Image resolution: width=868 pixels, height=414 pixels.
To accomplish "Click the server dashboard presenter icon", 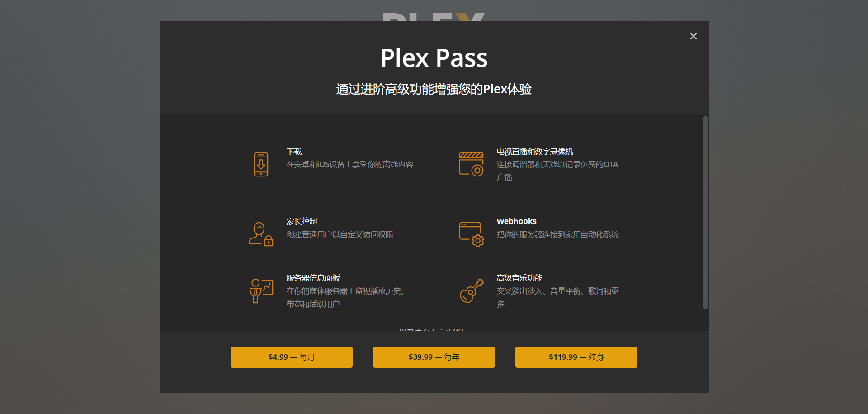I will pos(261,291).
